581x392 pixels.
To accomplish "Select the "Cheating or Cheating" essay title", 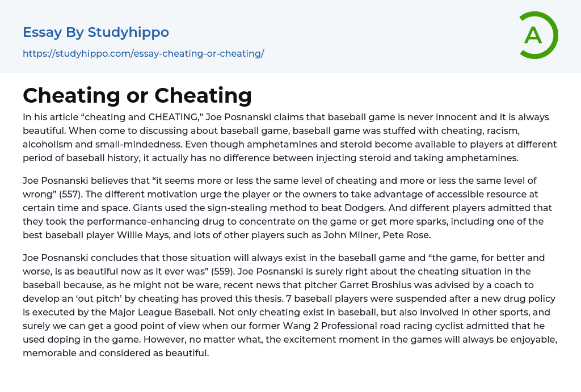I will pos(137,95).
